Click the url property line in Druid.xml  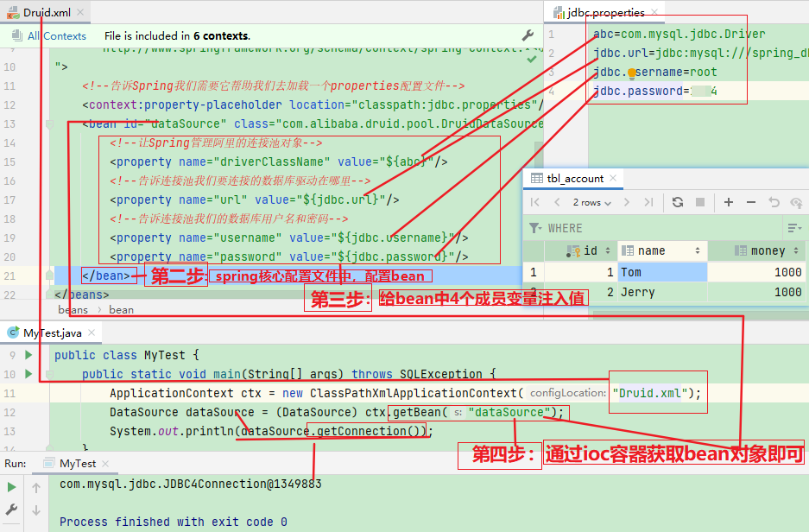click(x=255, y=199)
